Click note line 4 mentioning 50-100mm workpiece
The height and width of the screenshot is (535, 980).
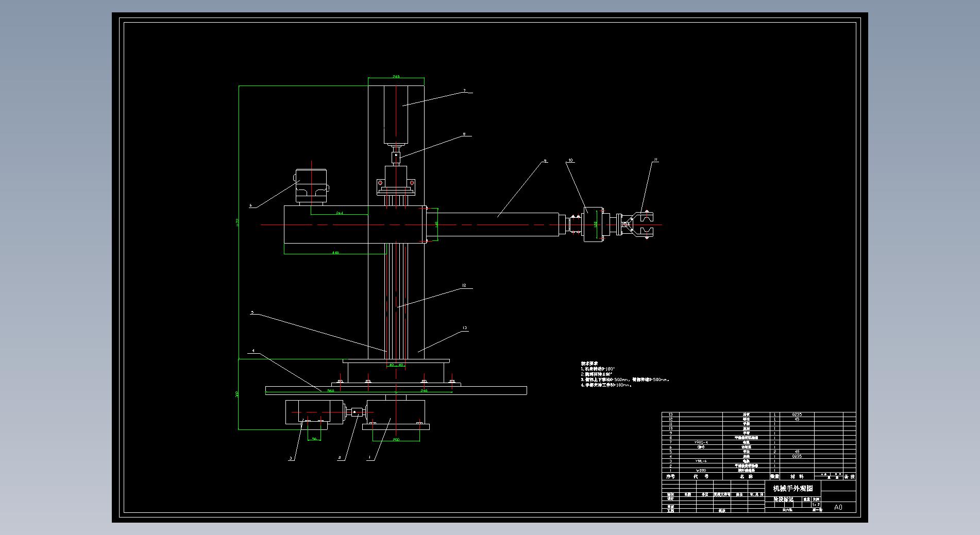[606, 385]
